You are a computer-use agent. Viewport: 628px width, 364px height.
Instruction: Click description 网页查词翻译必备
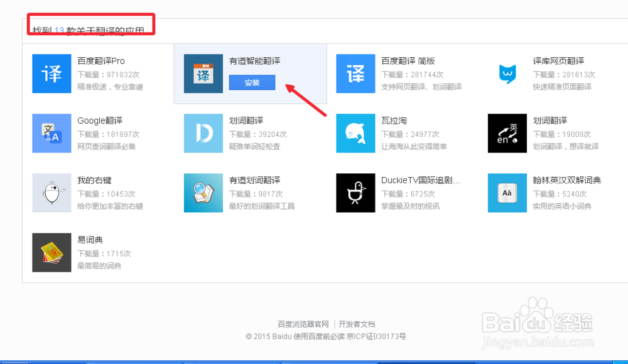click(x=107, y=147)
